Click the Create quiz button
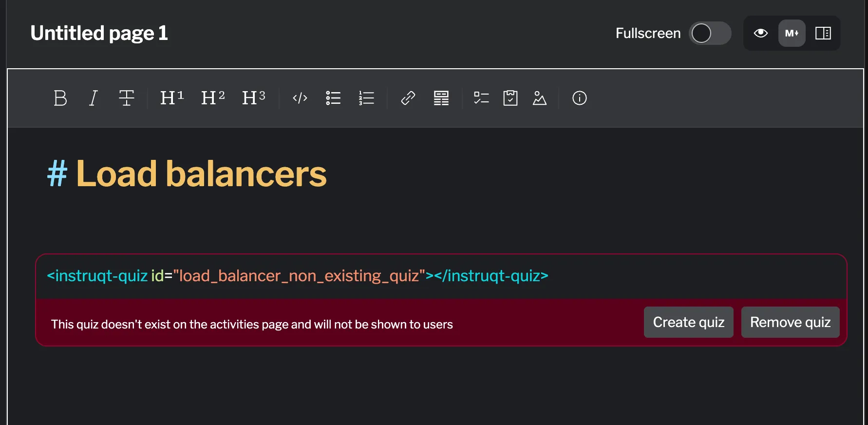This screenshot has height=425, width=868. click(689, 322)
